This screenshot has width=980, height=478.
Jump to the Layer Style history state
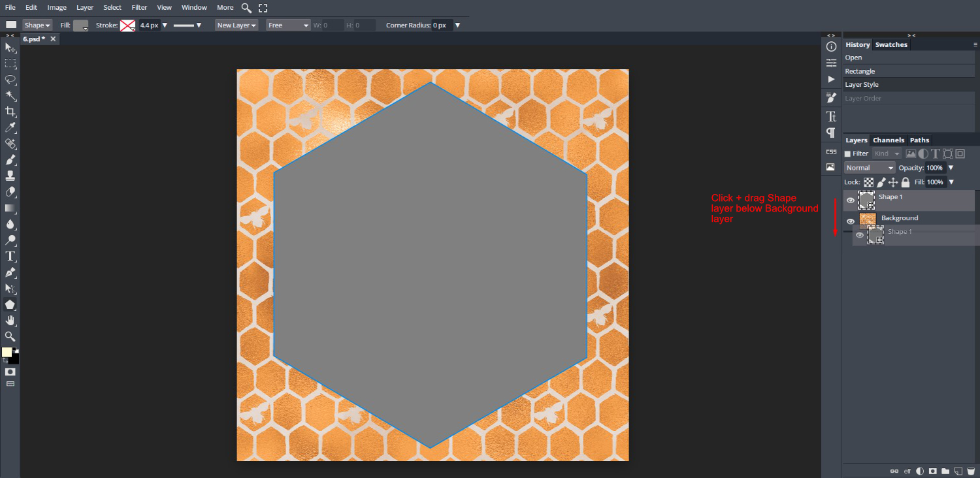coord(908,85)
